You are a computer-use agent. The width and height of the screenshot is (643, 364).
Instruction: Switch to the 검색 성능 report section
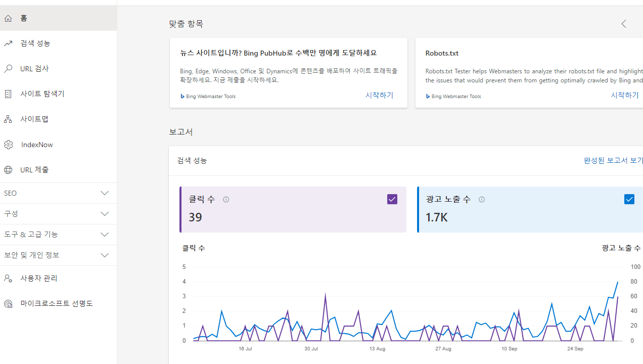pos(192,160)
